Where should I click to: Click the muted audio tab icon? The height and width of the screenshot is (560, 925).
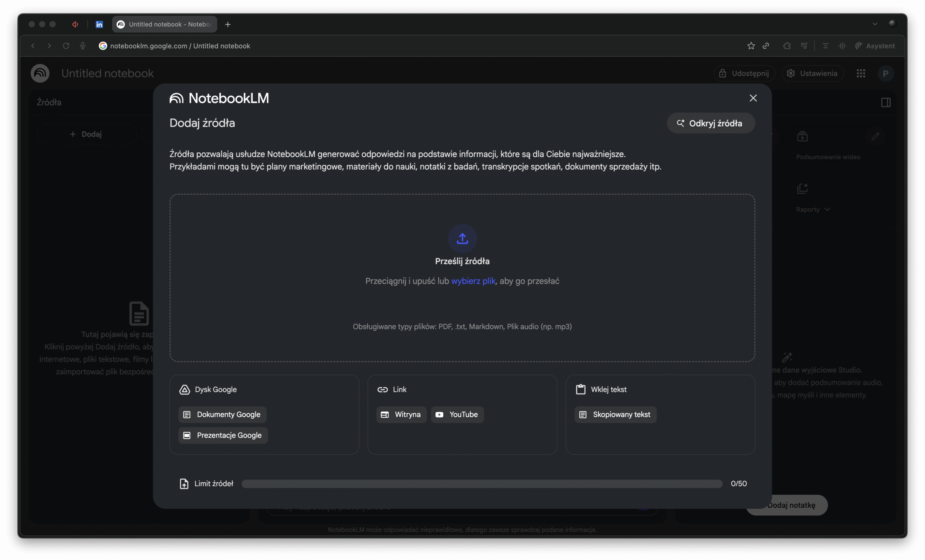pyautogui.click(x=75, y=25)
